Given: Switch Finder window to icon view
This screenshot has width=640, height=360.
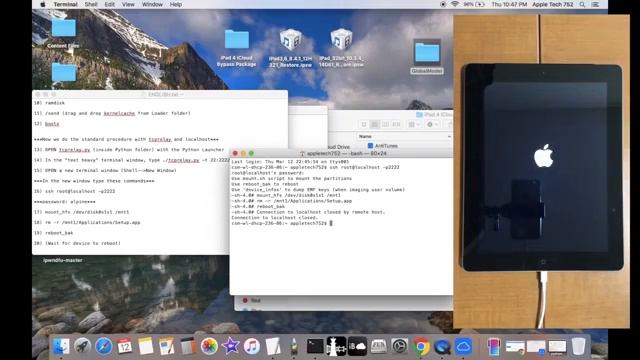Looking at the screenshot, I should click(x=364, y=124).
